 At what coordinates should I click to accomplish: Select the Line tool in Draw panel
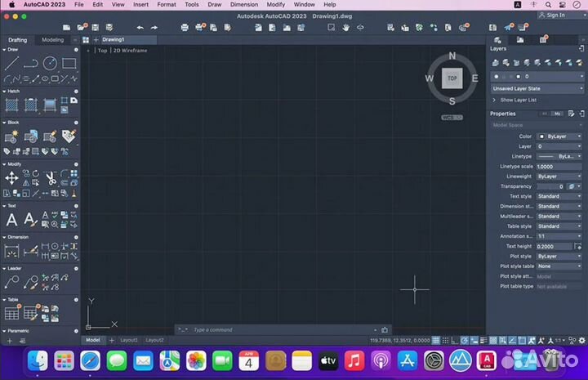(11, 64)
